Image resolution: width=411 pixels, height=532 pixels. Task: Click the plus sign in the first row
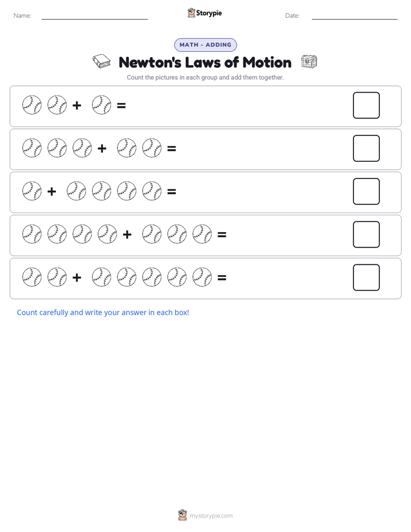(77, 105)
